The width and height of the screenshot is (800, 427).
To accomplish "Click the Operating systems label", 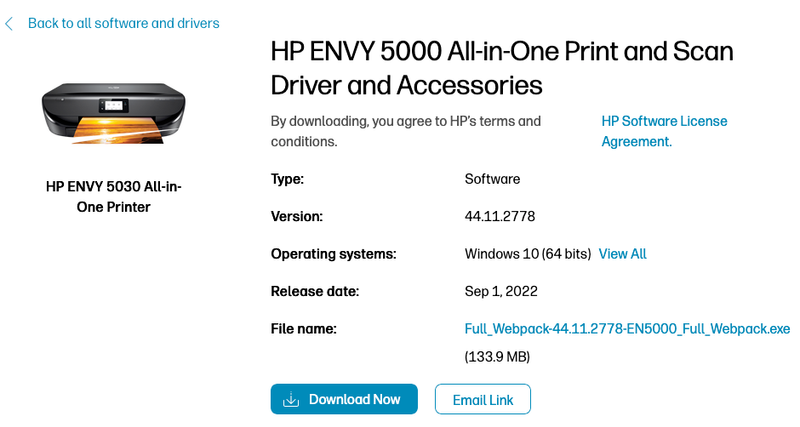I will click(334, 254).
